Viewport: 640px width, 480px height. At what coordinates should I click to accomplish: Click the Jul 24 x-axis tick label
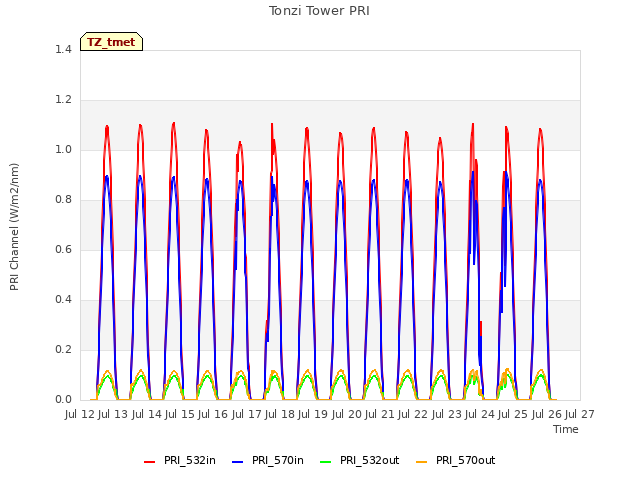(480, 415)
